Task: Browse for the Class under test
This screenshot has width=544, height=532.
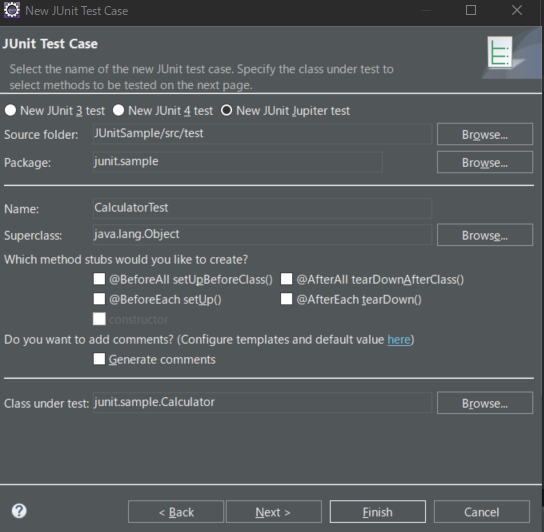Action: click(485, 403)
